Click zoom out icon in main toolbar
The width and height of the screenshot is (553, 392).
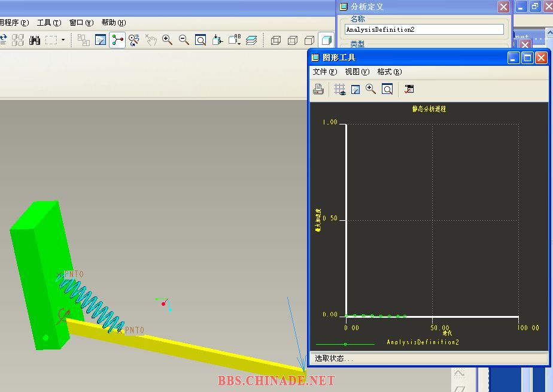[184, 40]
